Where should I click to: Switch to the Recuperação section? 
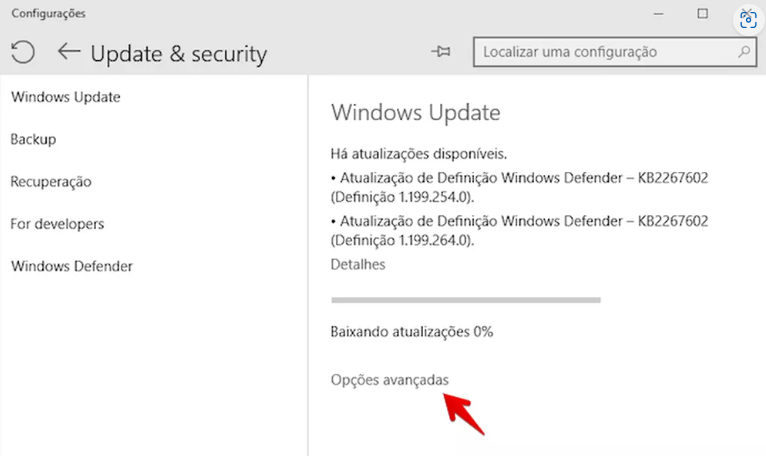coord(51,182)
